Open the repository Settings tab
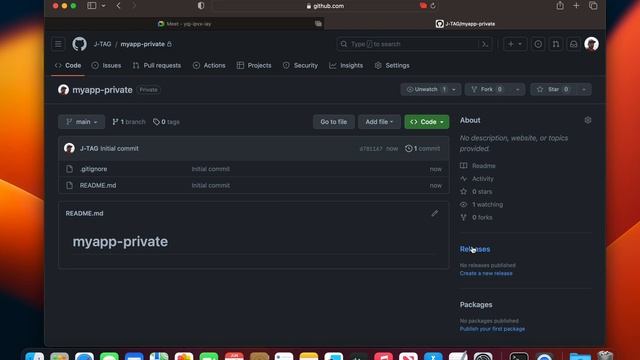This screenshot has height=360, width=640. [392, 65]
